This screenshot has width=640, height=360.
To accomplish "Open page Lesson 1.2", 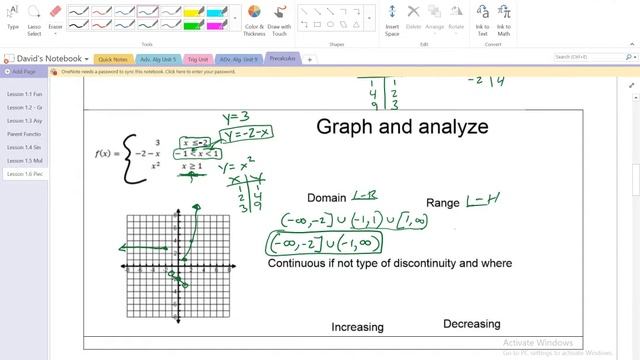I will (x=24, y=108).
